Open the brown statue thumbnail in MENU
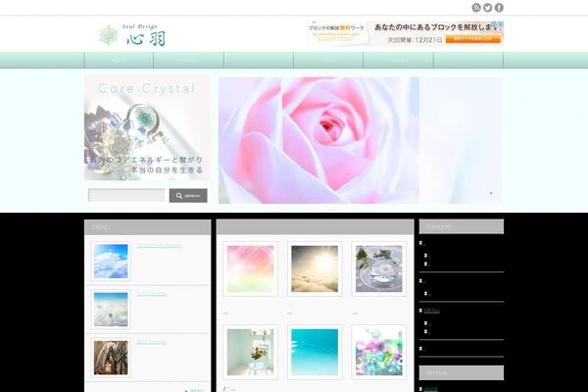 [111, 358]
